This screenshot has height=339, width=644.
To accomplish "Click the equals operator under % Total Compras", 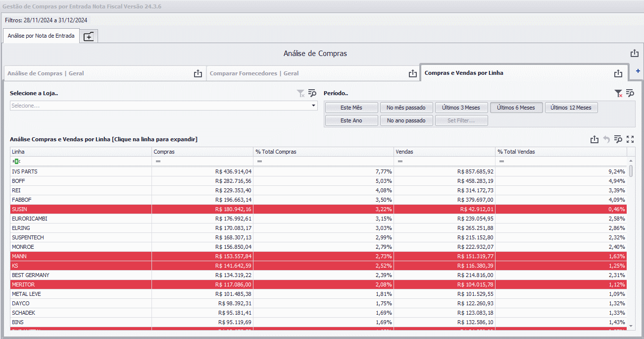I will tap(259, 162).
